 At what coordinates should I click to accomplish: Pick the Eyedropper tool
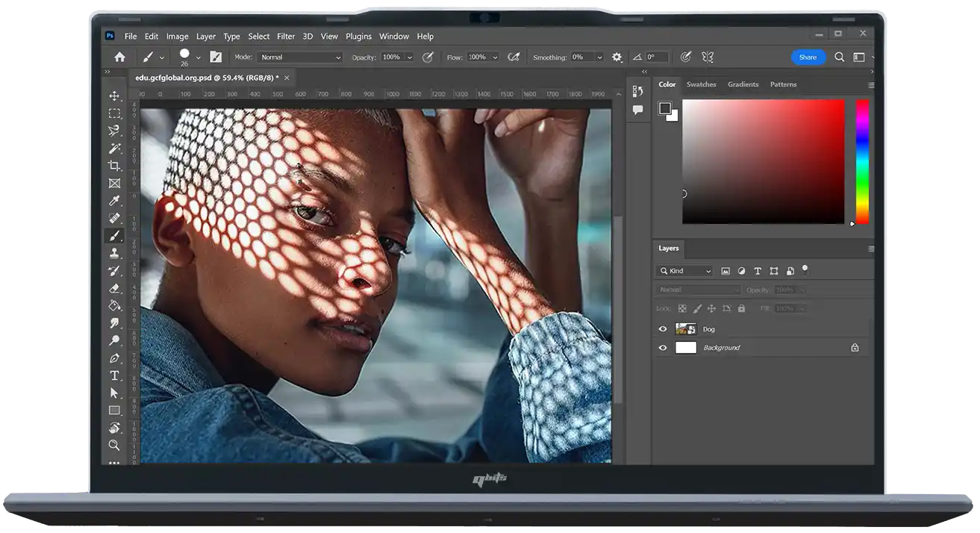point(114,200)
